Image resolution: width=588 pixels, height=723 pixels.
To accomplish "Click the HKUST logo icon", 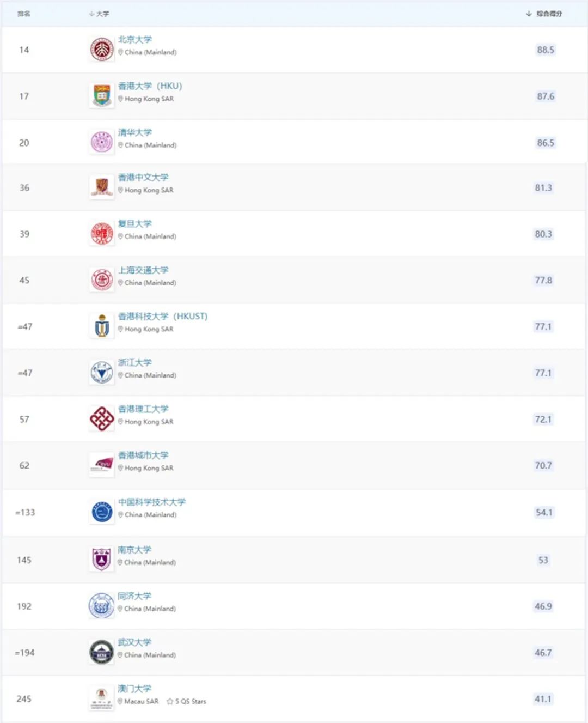I will coord(102,326).
